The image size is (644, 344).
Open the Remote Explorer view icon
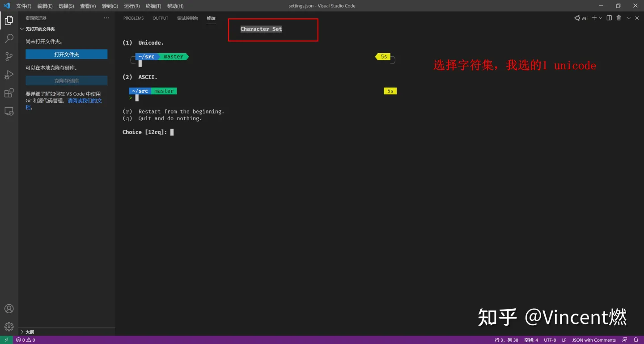(9, 111)
